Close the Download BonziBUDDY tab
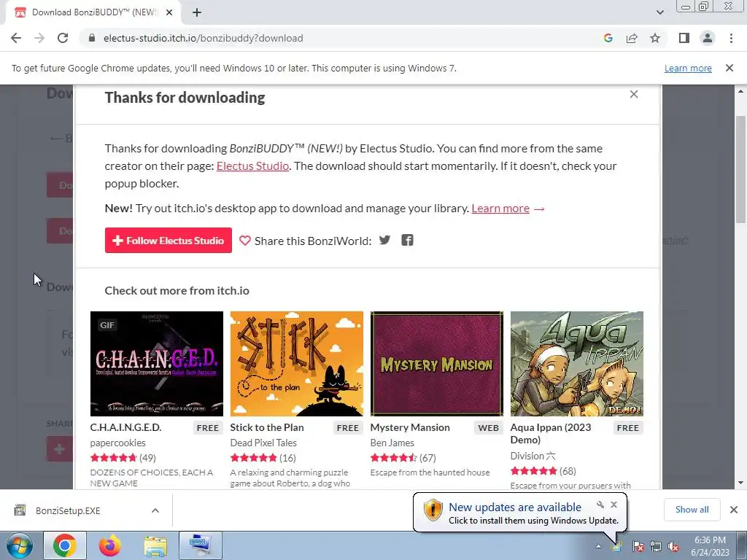 pos(169,12)
